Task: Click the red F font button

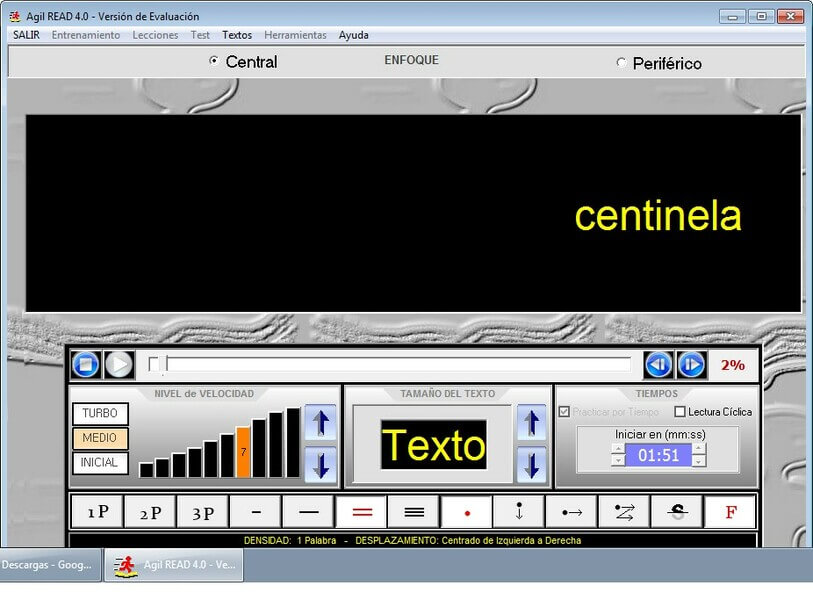Action: point(730,512)
